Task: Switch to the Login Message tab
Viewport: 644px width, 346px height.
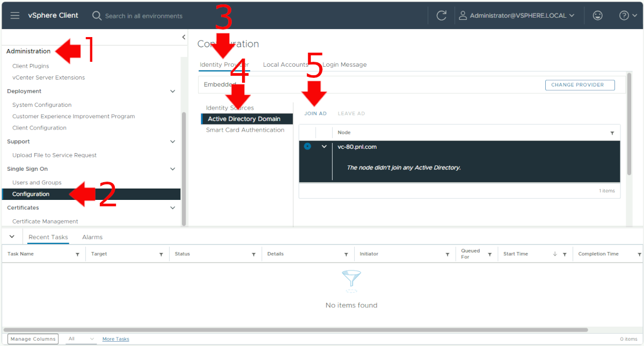Action: pos(345,64)
